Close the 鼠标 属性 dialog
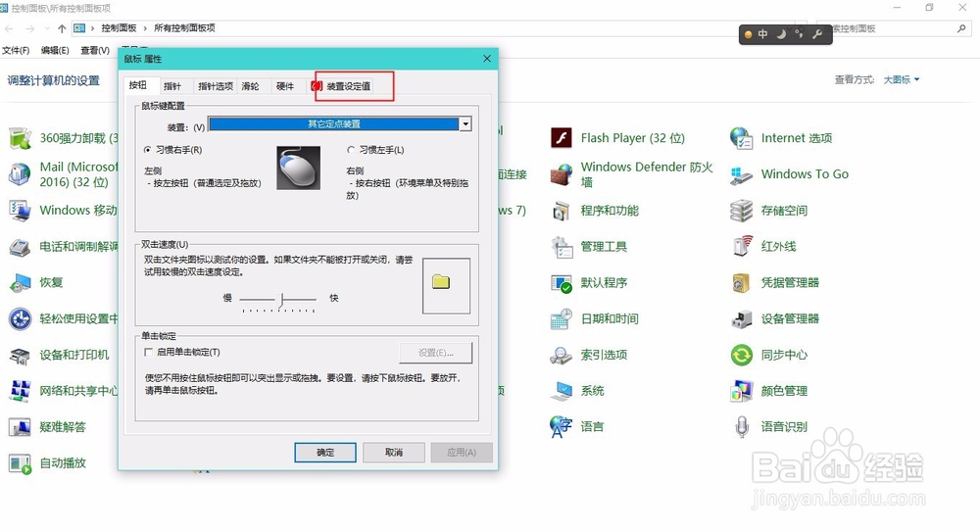The image size is (980, 532). (x=487, y=58)
